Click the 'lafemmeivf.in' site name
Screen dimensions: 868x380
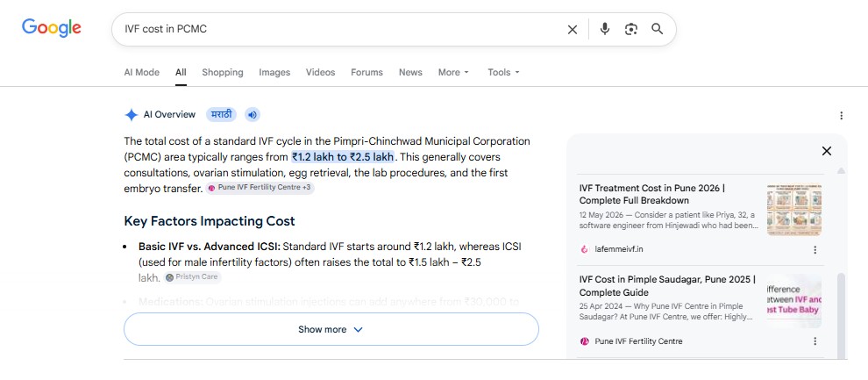(619, 249)
